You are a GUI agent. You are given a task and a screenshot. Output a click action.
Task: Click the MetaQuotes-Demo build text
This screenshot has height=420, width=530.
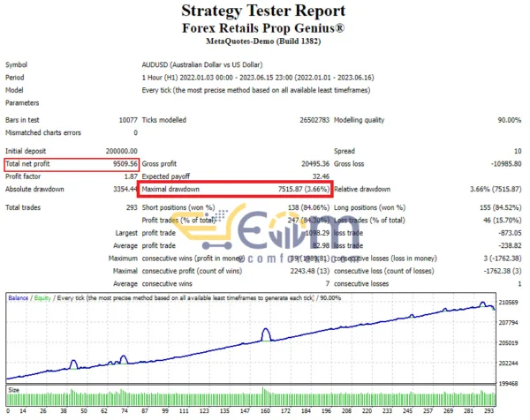coord(264,41)
